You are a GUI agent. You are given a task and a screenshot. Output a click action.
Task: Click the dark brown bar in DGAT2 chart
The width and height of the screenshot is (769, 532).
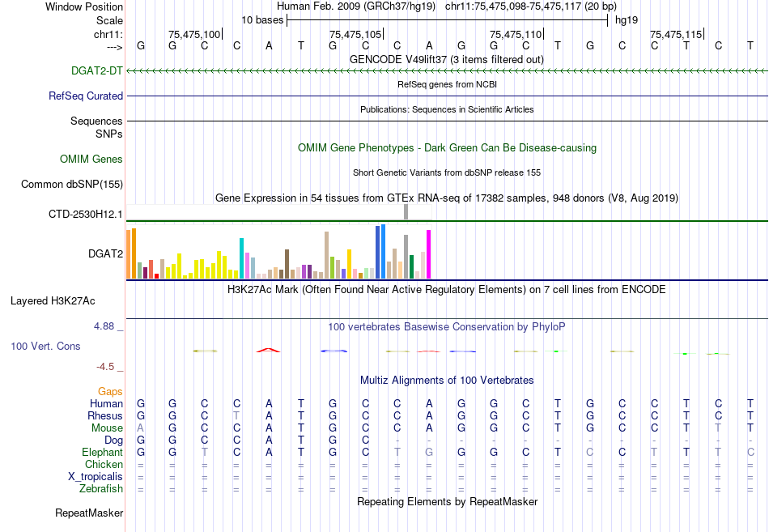(287, 264)
